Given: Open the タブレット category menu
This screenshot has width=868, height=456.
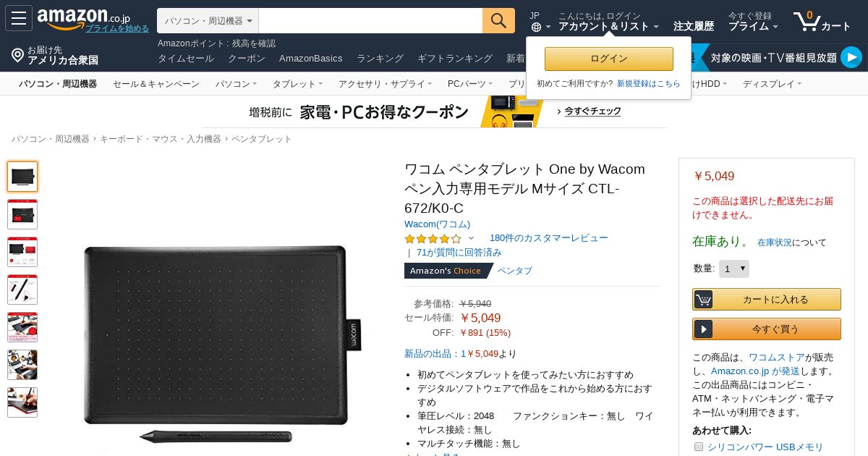Looking at the screenshot, I should (x=297, y=84).
